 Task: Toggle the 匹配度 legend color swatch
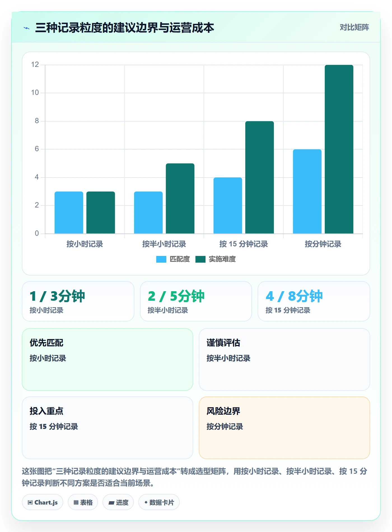[161, 259]
